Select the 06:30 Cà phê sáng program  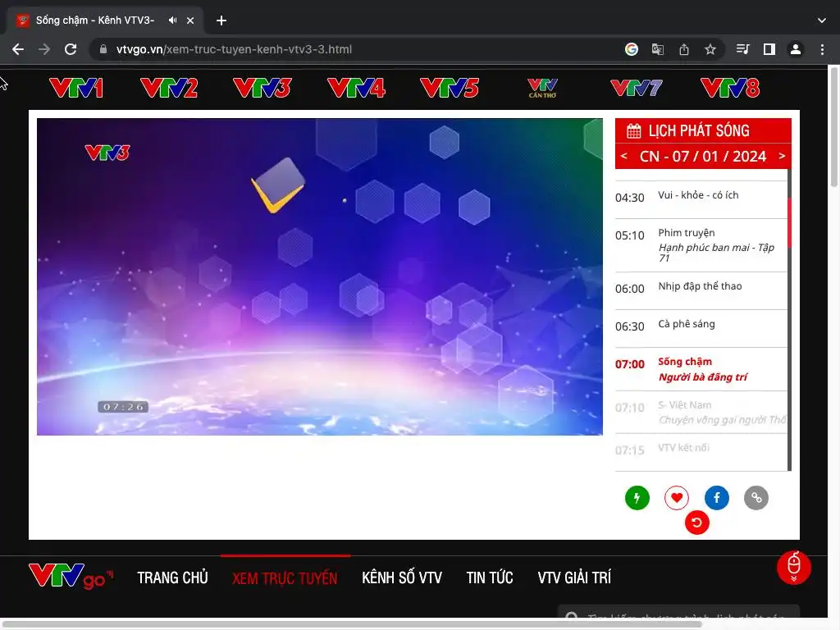[x=701, y=326]
